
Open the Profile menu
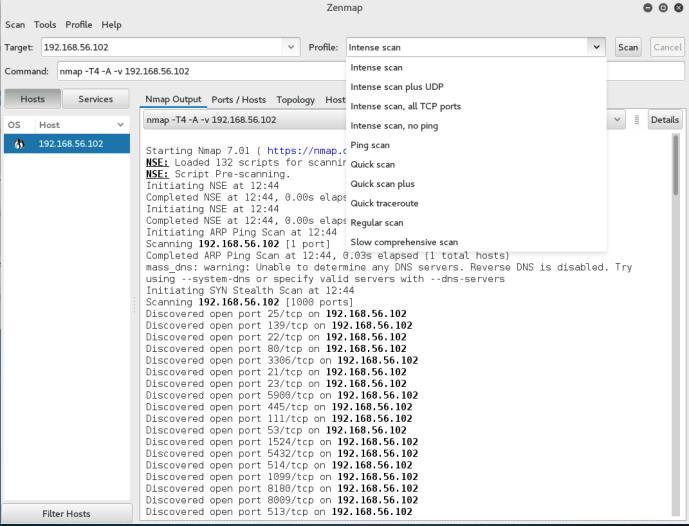[79, 25]
